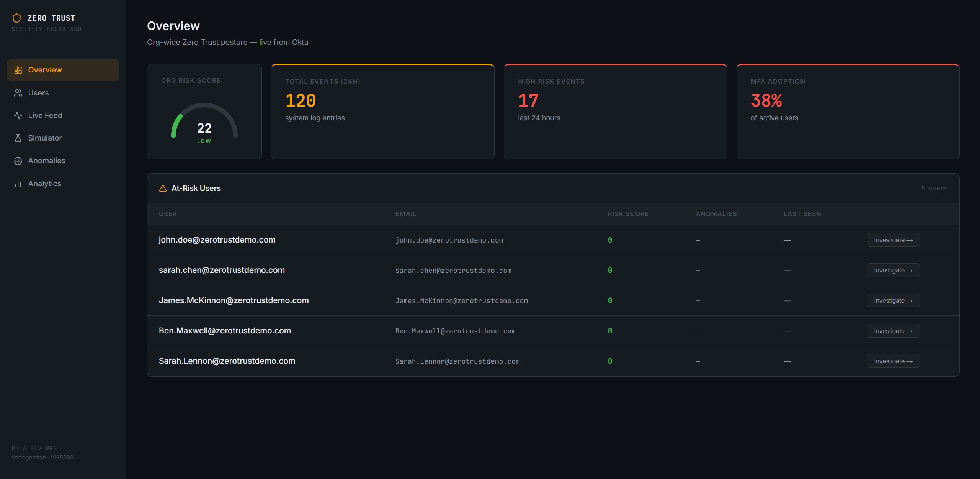Investigate john.doe@zerotrustdemo.com
The width and height of the screenshot is (980, 479).
coord(893,240)
